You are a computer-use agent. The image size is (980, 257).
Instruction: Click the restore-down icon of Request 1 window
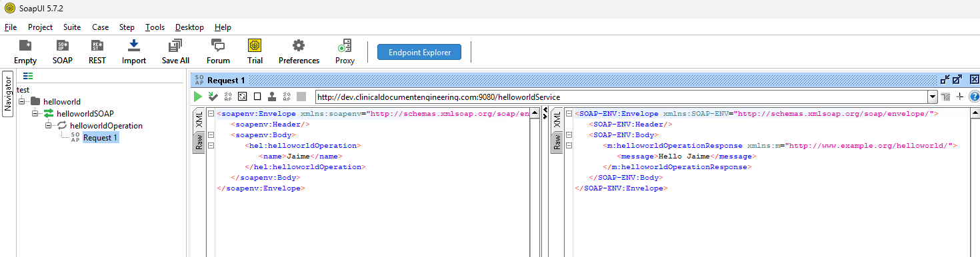945,79
